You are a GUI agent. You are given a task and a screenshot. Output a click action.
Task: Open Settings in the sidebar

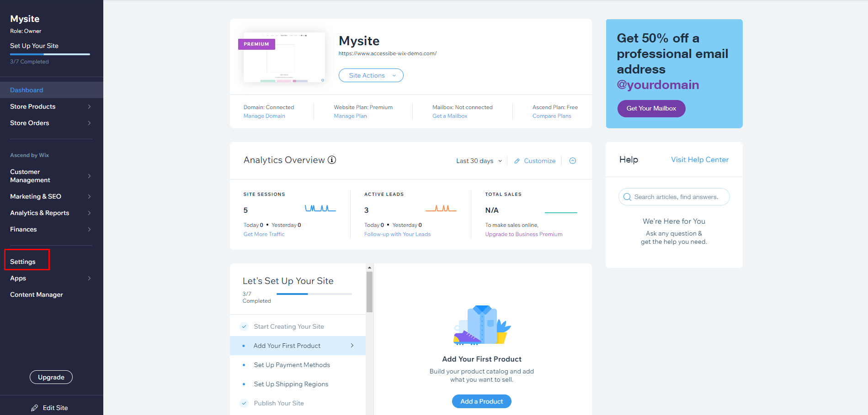(23, 262)
